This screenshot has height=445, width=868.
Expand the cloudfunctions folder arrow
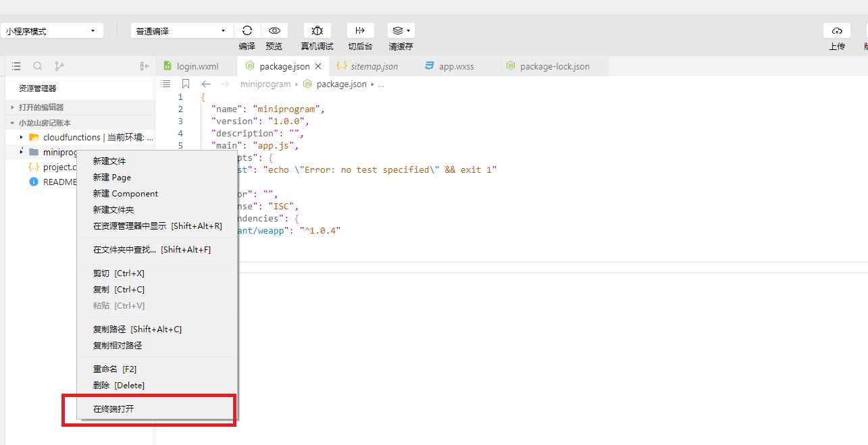[22, 137]
